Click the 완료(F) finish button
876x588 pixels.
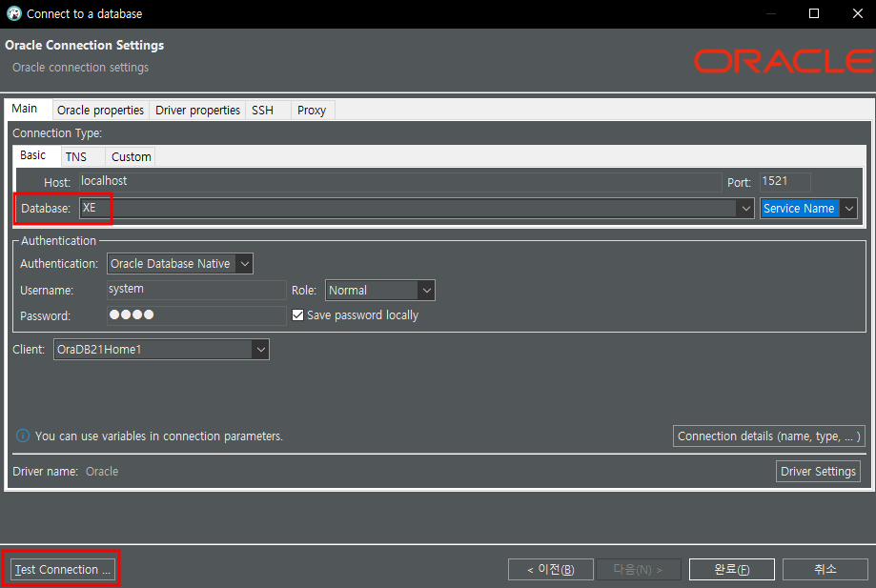(x=732, y=570)
